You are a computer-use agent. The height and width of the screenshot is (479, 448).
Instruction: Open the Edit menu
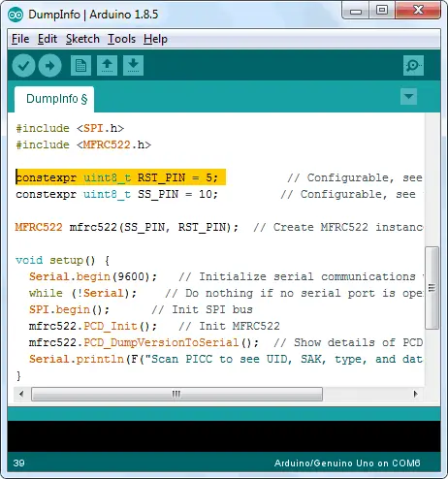(x=48, y=39)
